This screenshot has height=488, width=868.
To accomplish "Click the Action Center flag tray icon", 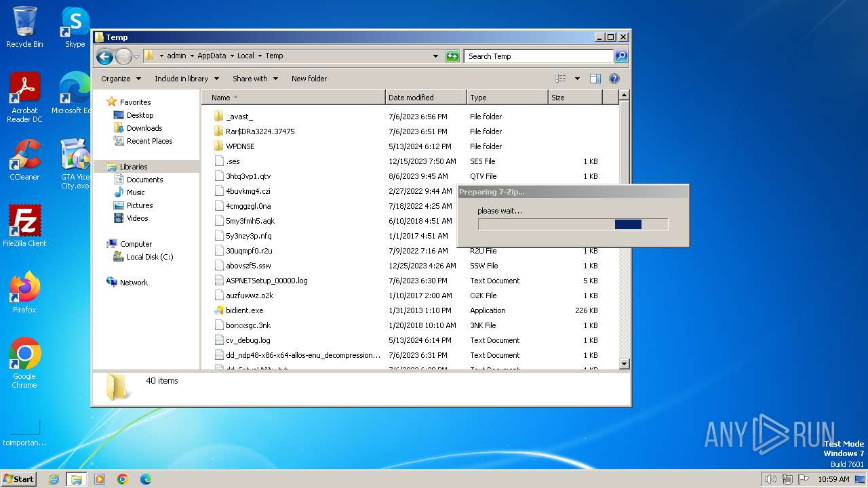I will [803, 479].
